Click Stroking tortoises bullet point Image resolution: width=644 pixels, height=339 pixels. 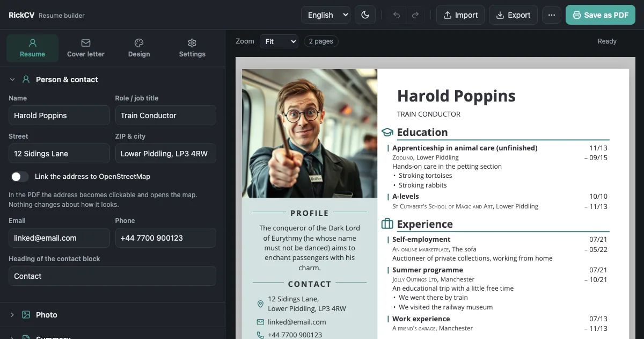coord(425,176)
